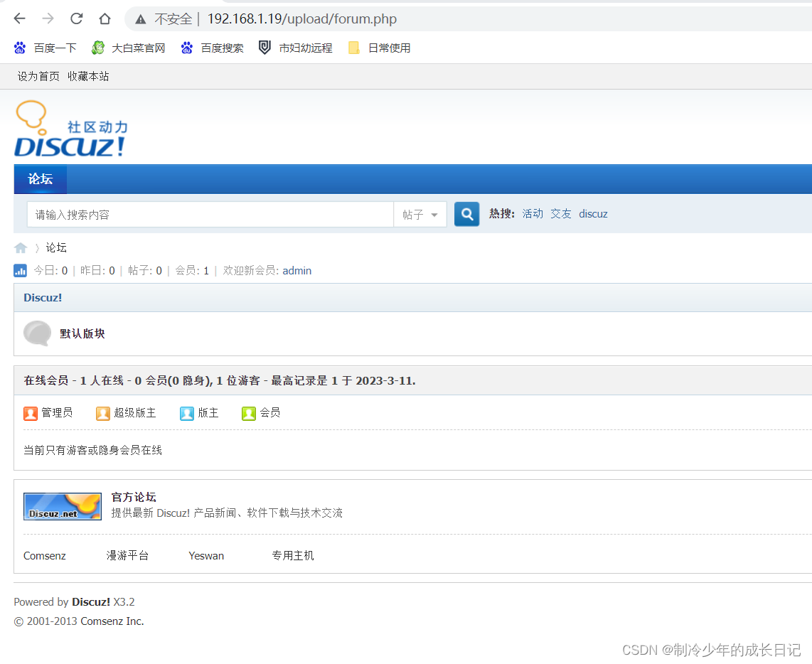Click the home breadcrumb icon
Viewport: 812px width, 664px height.
(x=21, y=247)
